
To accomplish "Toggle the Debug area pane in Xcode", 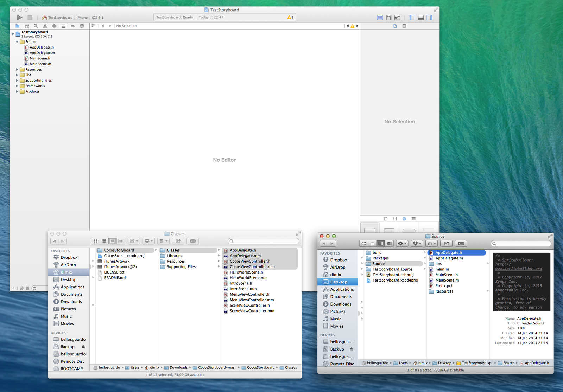I will point(421,17).
